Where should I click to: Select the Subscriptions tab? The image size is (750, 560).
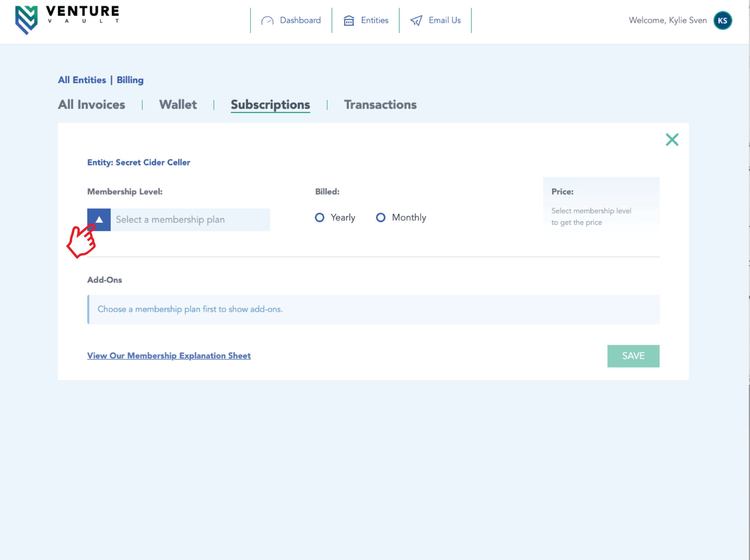click(270, 105)
